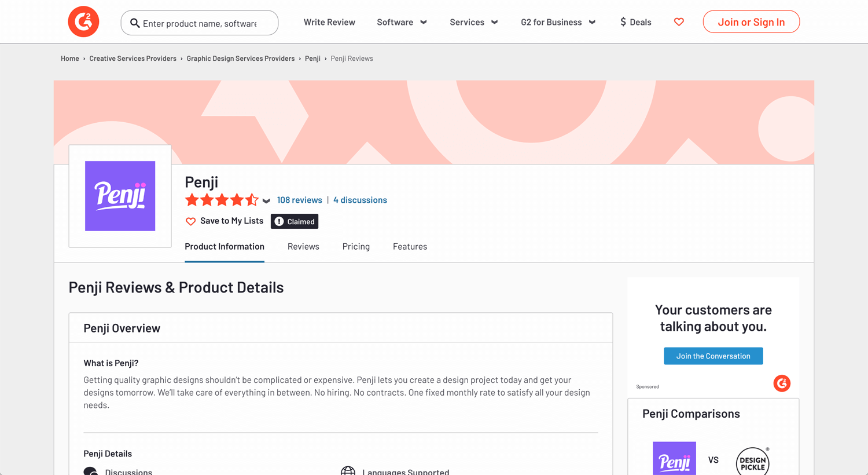Open the 108 reviews link
This screenshot has width=868, height=475.
point(299,200)
